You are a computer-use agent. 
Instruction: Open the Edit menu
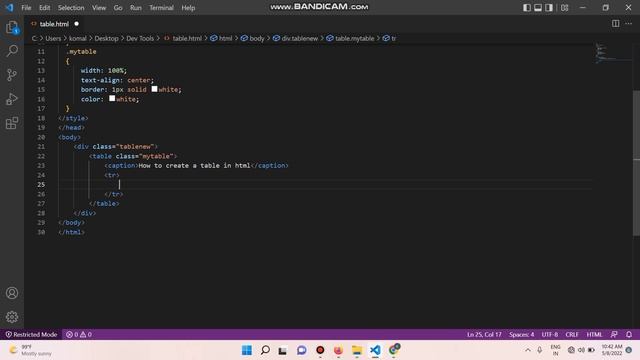tap(44, 8)
